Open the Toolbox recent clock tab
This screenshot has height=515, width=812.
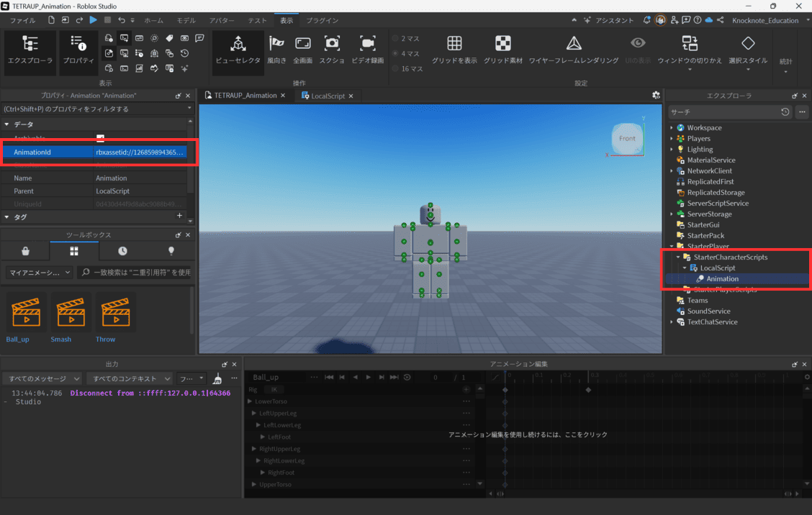(122, 251)
